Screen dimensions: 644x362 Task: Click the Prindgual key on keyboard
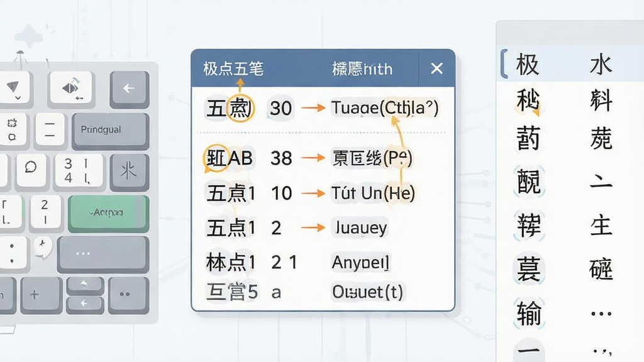[x=110, y=131]
